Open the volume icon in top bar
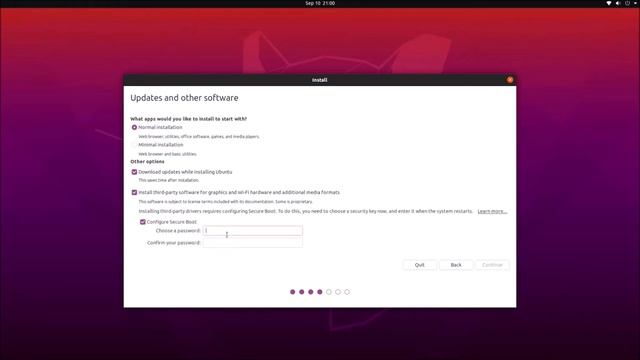Image resolution: width=640 pixels, height=360 pixels. [618, 3]
